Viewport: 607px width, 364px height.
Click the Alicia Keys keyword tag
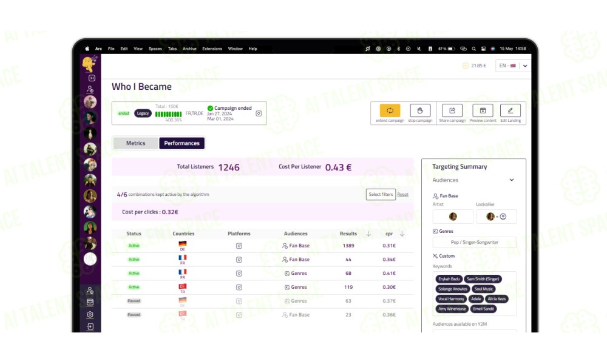[497, 299]
